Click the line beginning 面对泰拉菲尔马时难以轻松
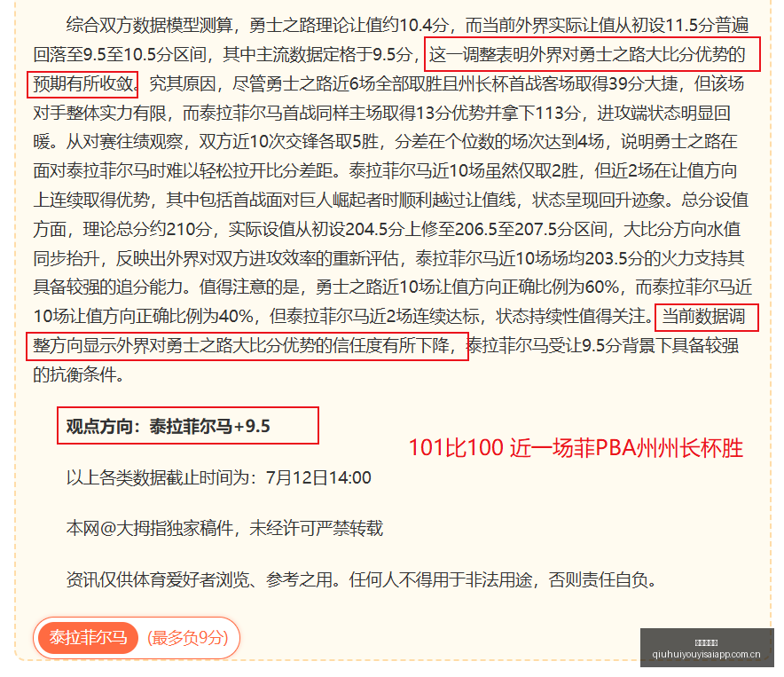The height and width of the screenshot is (677, 784). [385, 171]
